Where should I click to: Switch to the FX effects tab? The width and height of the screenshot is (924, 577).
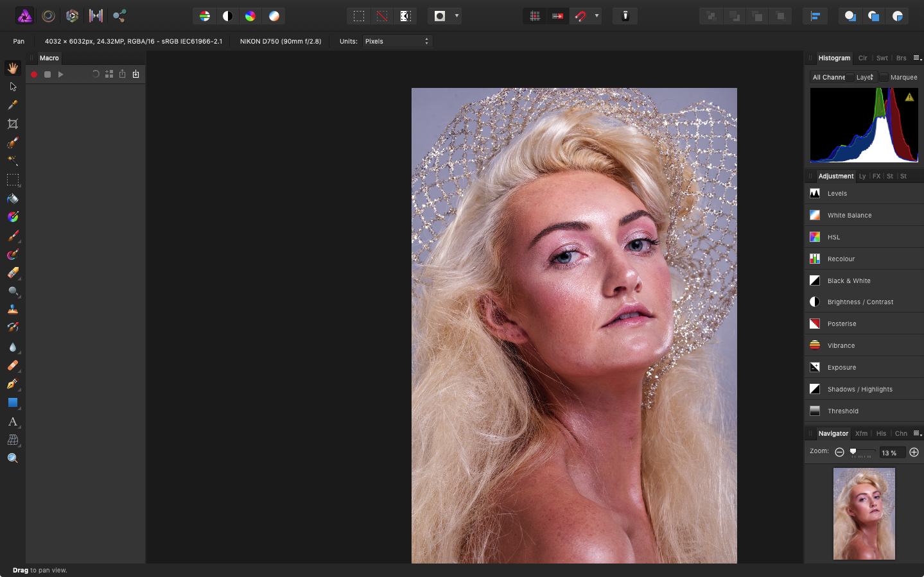pyautogui.click(x=876, y=176)
